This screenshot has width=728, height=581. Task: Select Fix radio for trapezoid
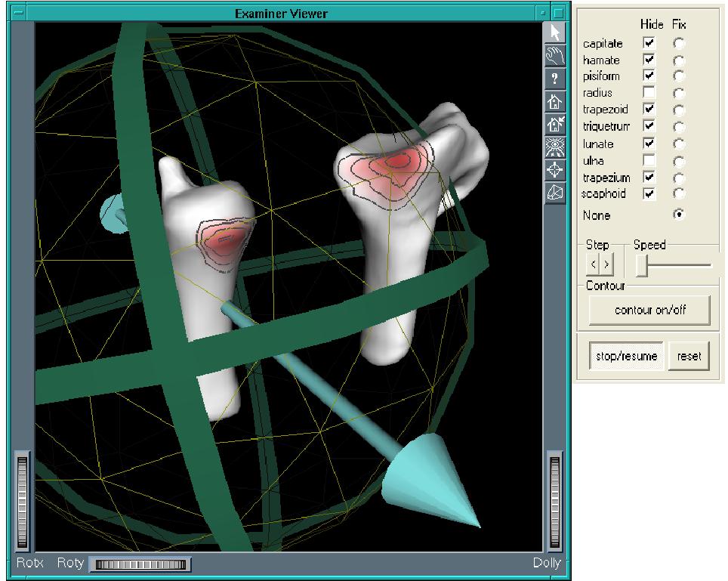[x=679, y=110]
